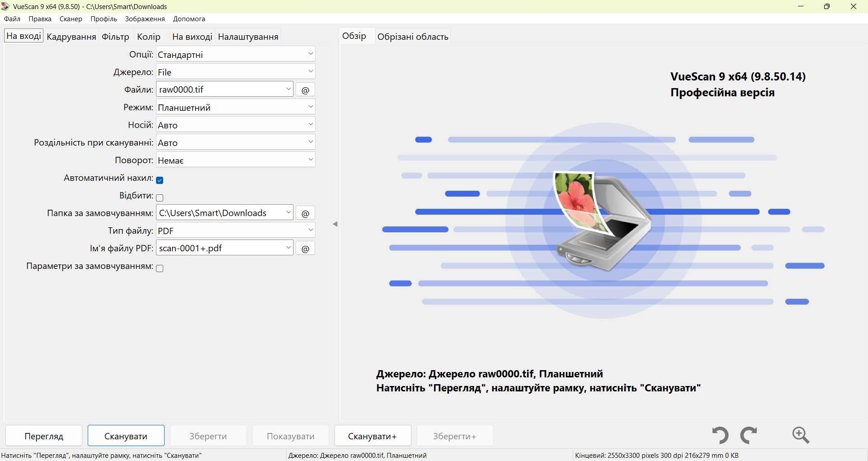
Task: Switch to the Обрізані область tab
Action: pyautogui.click(x=412, y=37)
